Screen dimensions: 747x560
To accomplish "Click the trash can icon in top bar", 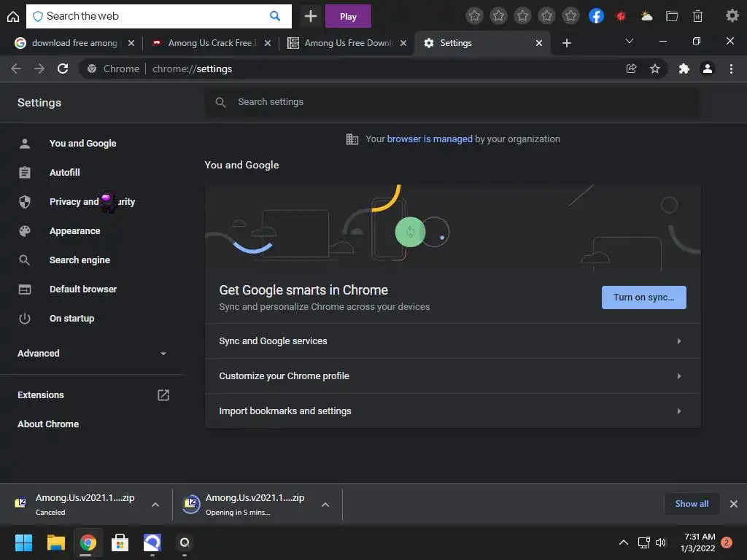I will pos(697,16).
